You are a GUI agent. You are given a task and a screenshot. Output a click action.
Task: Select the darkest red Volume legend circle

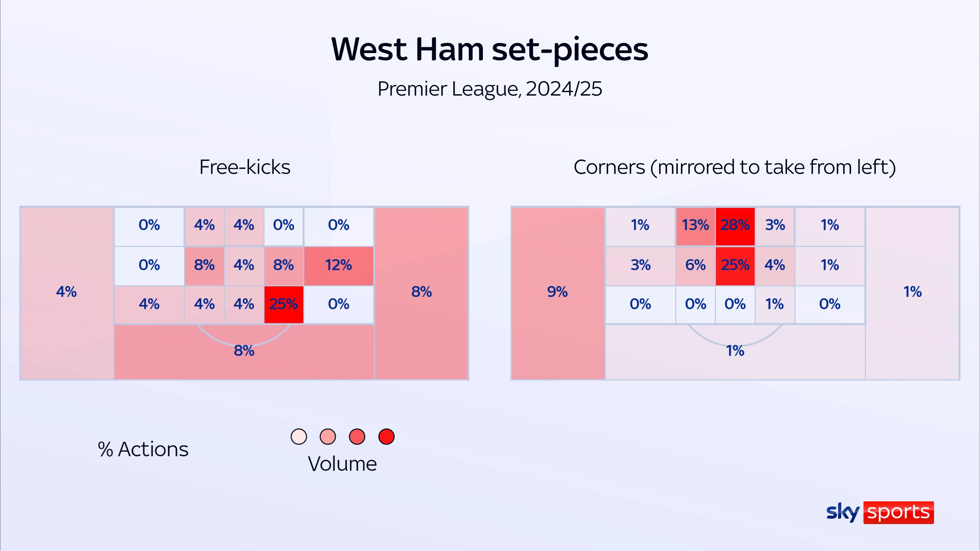(386, 436)
